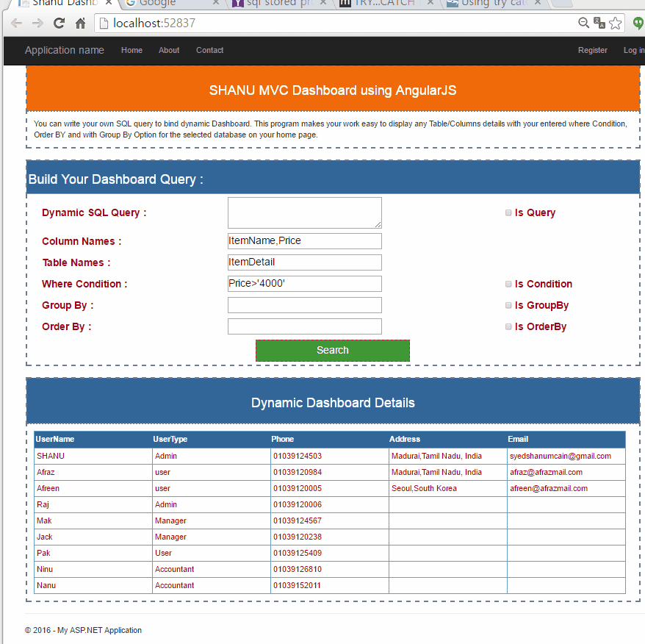This screenshot has height=644, width=645.
Task: Switch to the Using try catch tab
Action: coord(494,3)
